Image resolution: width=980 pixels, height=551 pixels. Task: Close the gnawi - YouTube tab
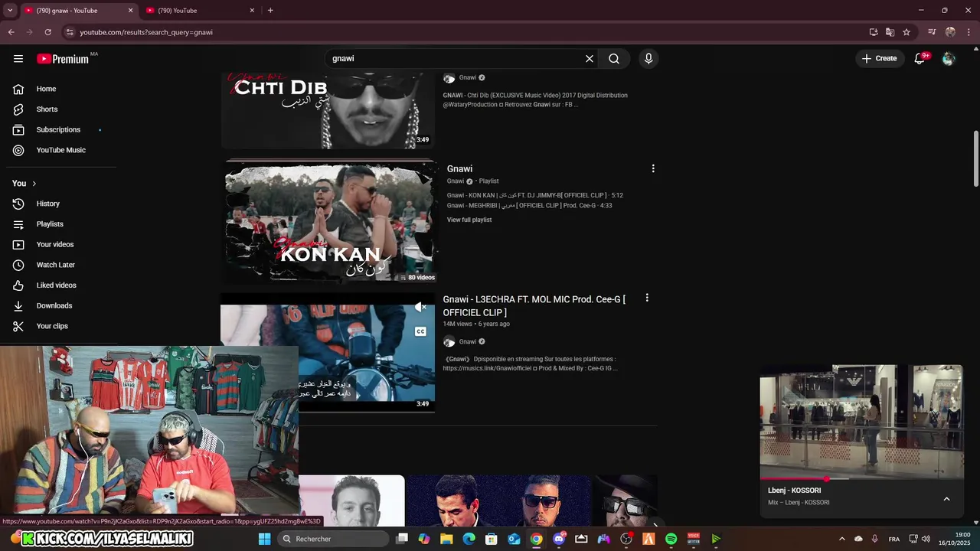click(130, 11)
